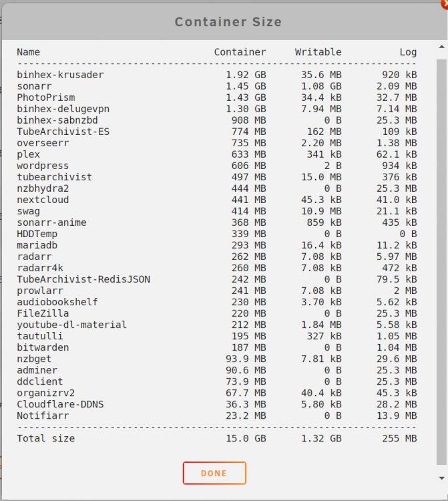Screen dimensions: 448x501
Task: Click wordpress's 934 kB log value
Action: (x=399, y=166)
